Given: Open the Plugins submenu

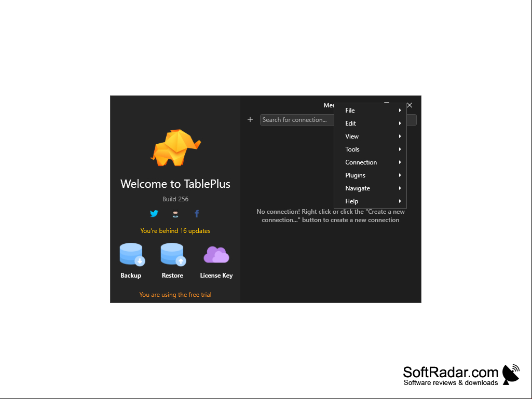Looking at the screenshot, I should (370, 175).
